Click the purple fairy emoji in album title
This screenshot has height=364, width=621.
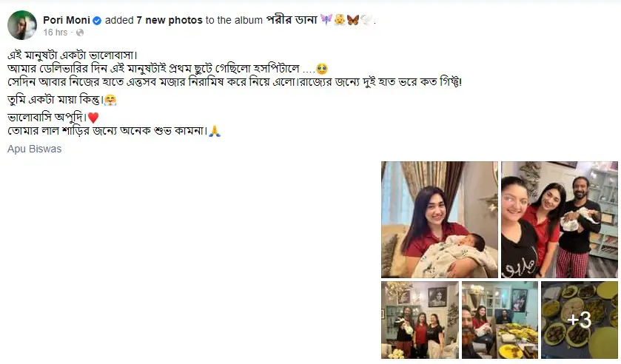click(326, 19)
